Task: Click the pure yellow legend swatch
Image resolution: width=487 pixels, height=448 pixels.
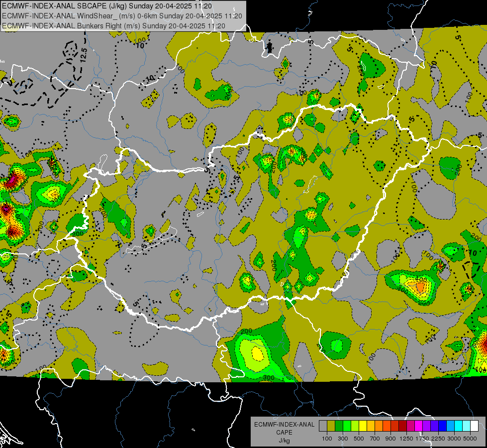Action: point(363,426)
